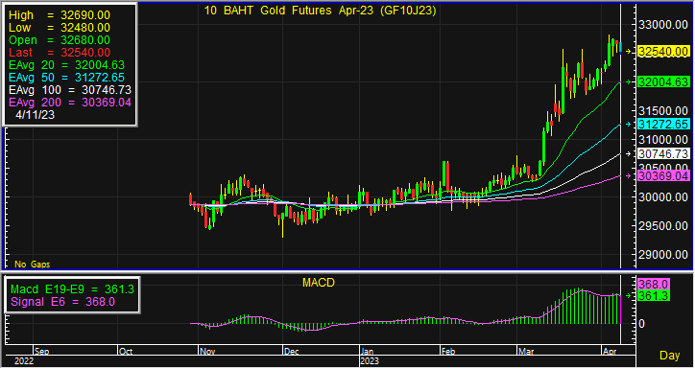Click the green arrow marker beside MACD 361.3
The width and height of the screenshot is (695, 369).
628,295
